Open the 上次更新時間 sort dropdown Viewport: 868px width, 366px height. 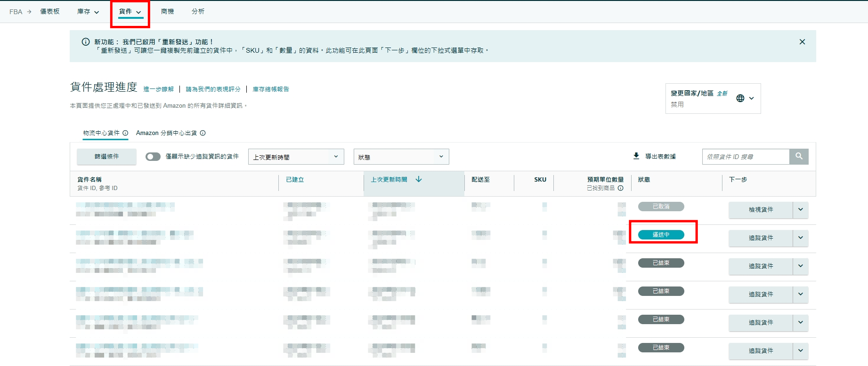tap(296, 157)
